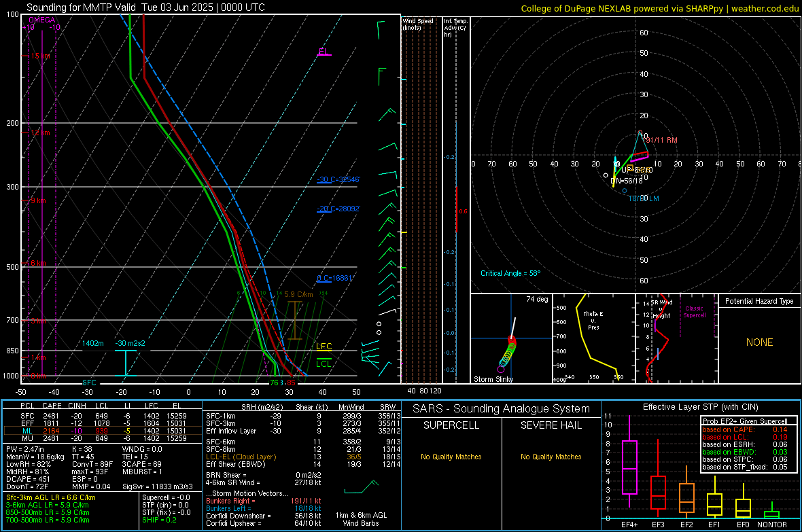Click the DN=56/18 hodograph label
Viewport: 802px width, 532px height.
(x=626, y=181)
